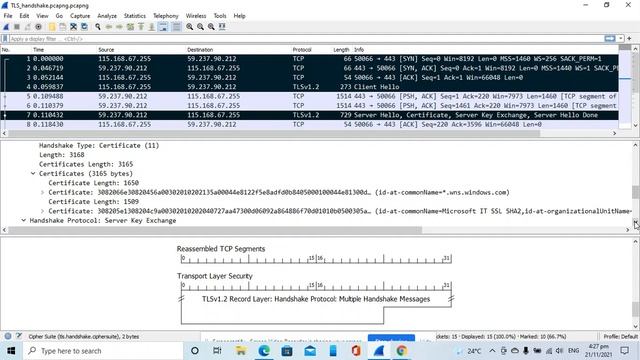Open the Windows Start menu
This screenshot has height=360, width=640.
click(x=11, y=351)
